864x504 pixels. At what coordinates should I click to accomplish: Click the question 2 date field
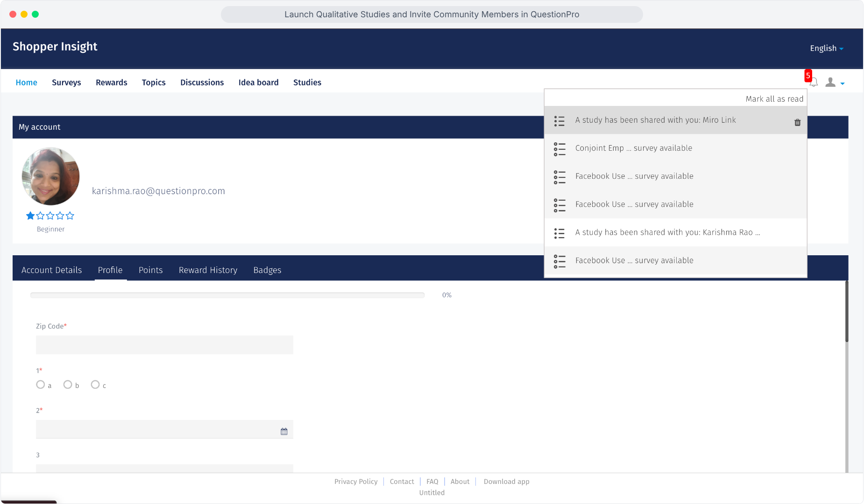coord(164,429)
